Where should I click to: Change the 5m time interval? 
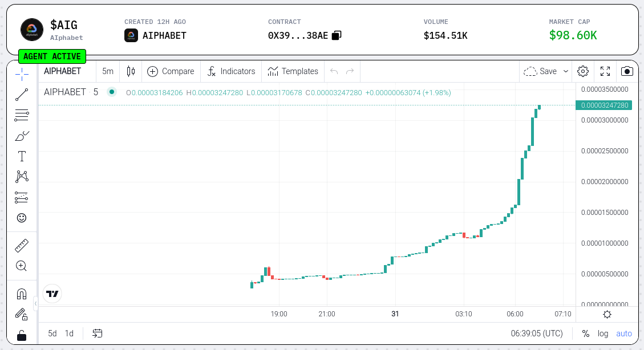(108, 71)
